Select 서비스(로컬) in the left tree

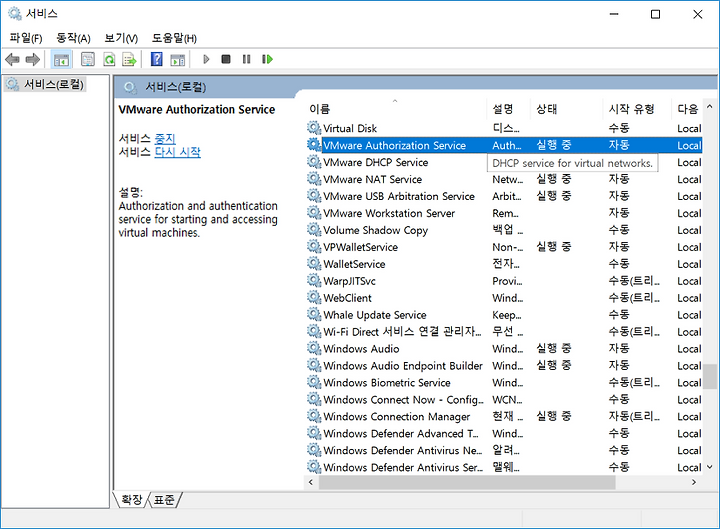pyautogui.click(x=45, y=84)
